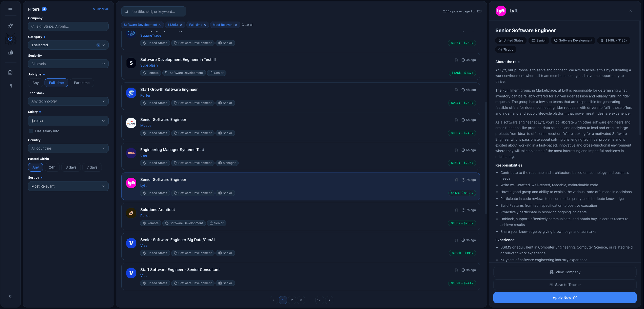Select the "24h" posted within filter

[x=52, y=167]
